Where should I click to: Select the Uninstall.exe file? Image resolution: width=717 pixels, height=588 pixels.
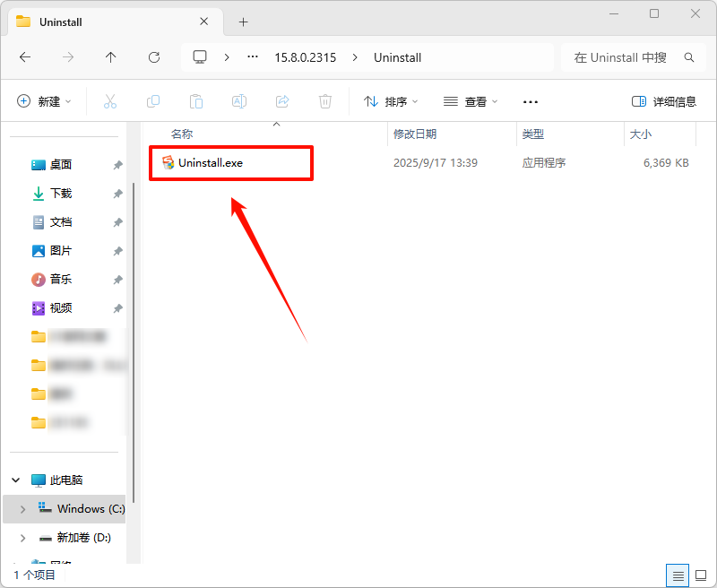(211, 163)
